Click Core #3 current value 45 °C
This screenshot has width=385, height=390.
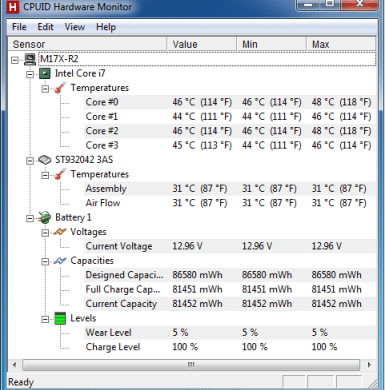tap(202, 145)
